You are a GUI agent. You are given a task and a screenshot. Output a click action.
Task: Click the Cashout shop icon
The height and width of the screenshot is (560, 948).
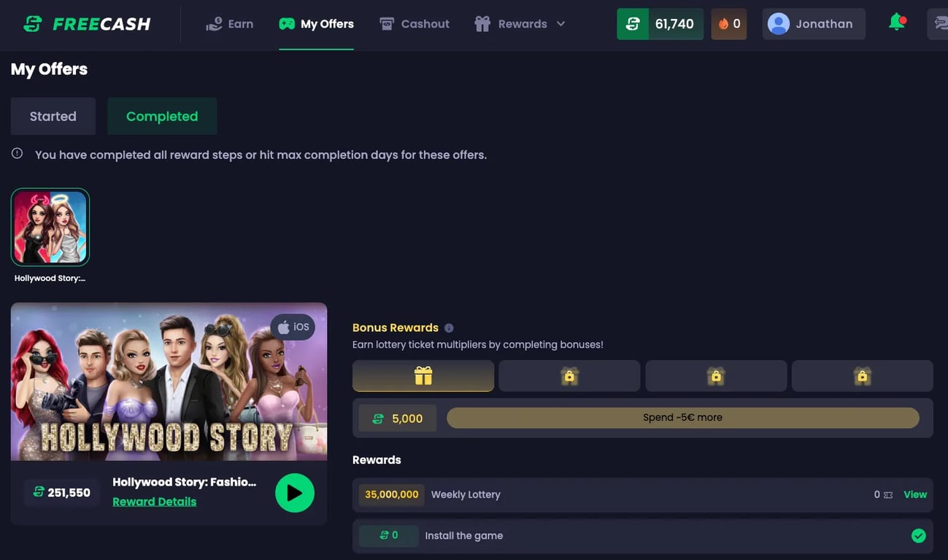pyautogui.click(x=387, y=24)
